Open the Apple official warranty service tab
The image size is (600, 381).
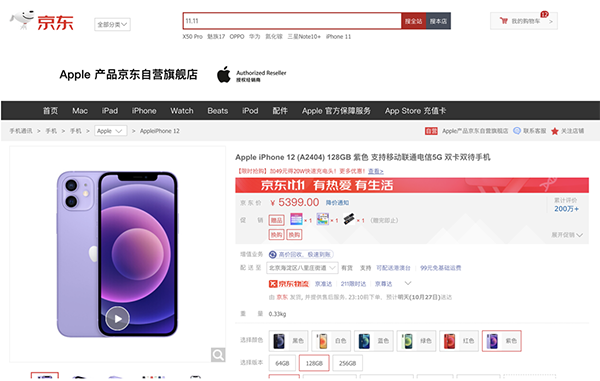336,111
